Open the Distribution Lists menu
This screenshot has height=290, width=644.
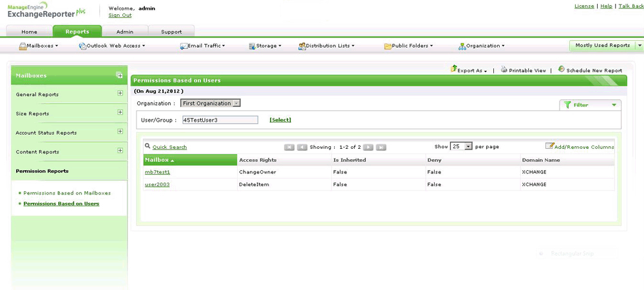coord(330,46)
